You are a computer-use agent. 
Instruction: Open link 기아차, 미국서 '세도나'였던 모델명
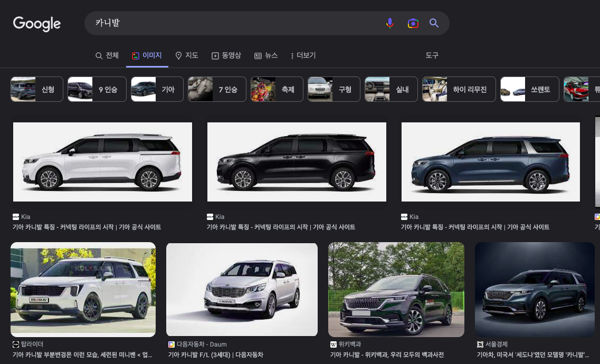click(534, 355)
